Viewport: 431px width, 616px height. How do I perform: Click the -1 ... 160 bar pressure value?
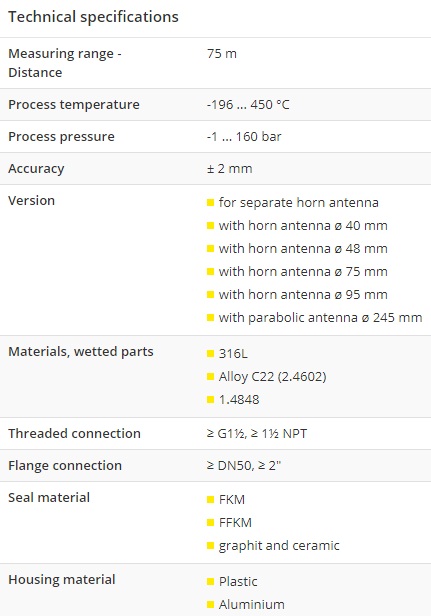(244, 137)
